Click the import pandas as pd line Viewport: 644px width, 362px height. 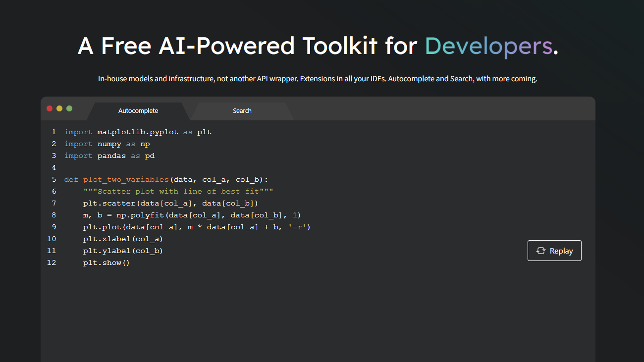[x=109, y=155]
